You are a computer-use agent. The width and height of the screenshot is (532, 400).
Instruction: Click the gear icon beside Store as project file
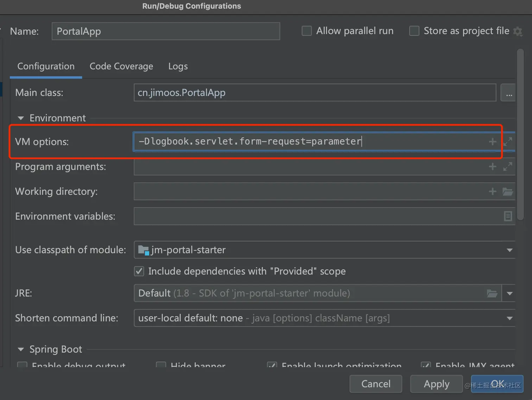[518, 31]
